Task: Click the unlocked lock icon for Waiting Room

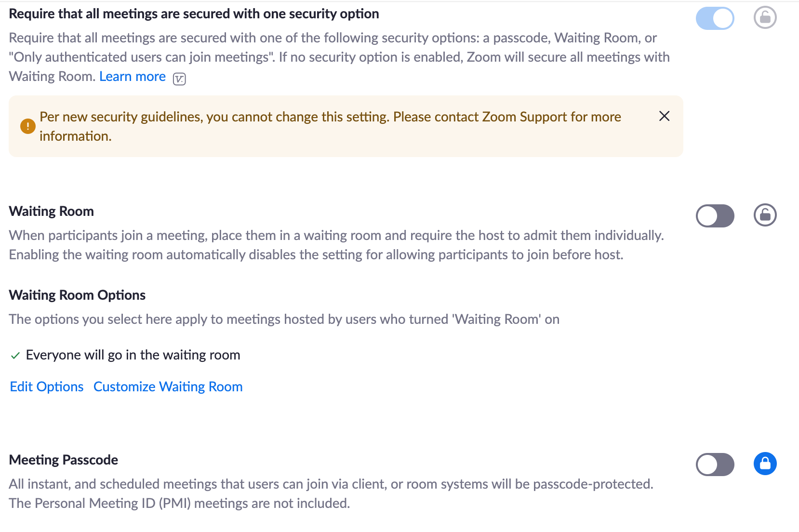Action: [765, 215]
